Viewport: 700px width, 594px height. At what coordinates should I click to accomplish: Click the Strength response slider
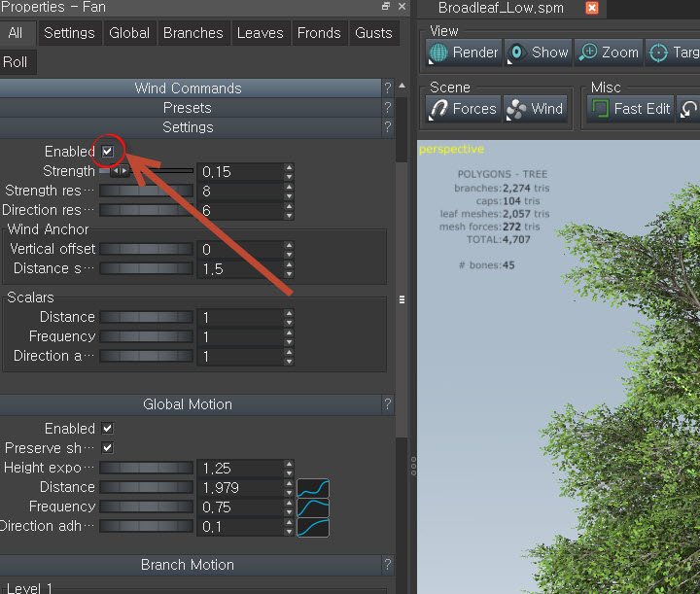146,191
